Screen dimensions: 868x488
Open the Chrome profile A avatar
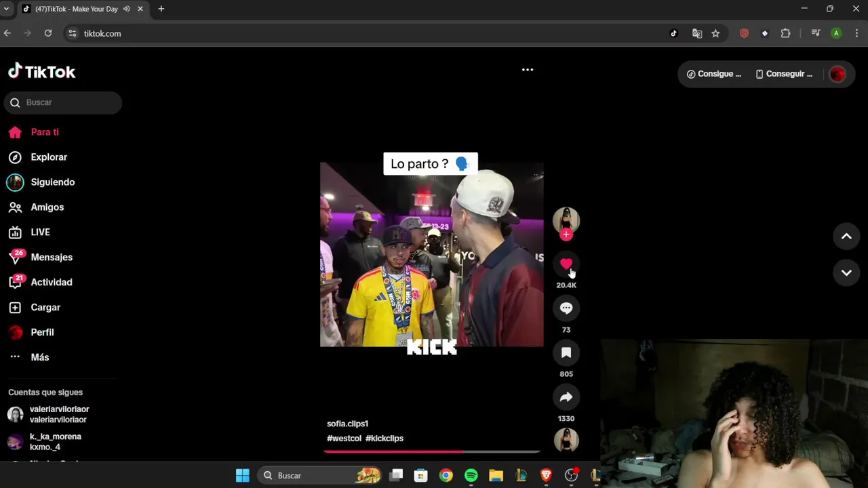coord(836,33)
